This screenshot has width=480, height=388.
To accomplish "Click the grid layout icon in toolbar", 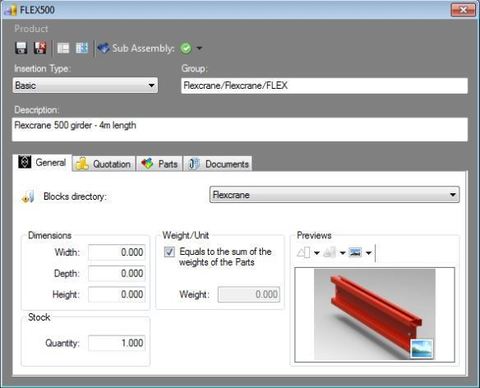I will pyautogui.click(x=82, y=48).
